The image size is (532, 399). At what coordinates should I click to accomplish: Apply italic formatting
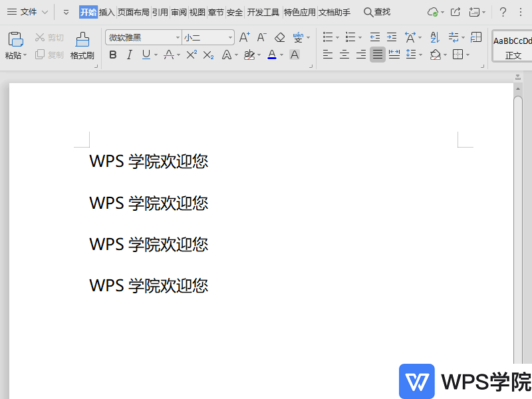129,55
